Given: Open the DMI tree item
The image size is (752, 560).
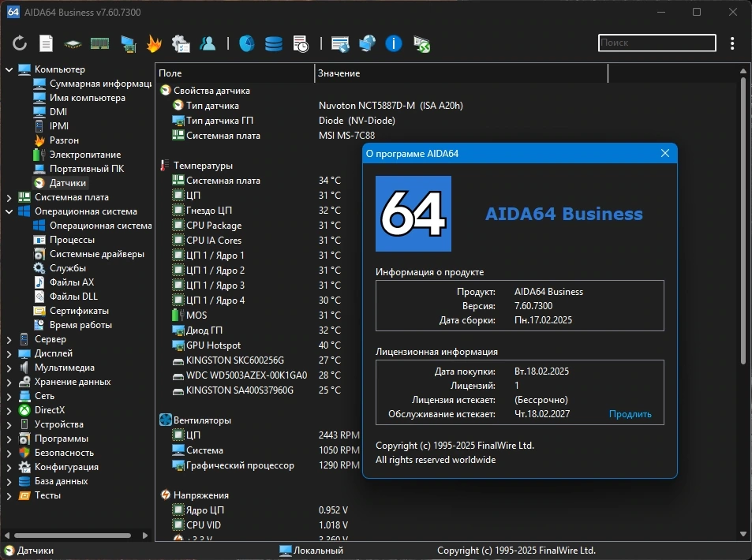Looking at the screenshot, I should tap(51, 112).
